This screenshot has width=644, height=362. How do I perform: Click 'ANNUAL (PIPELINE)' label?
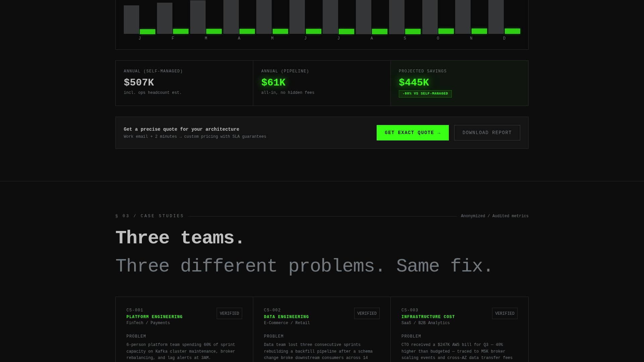[x=285, y=71]
